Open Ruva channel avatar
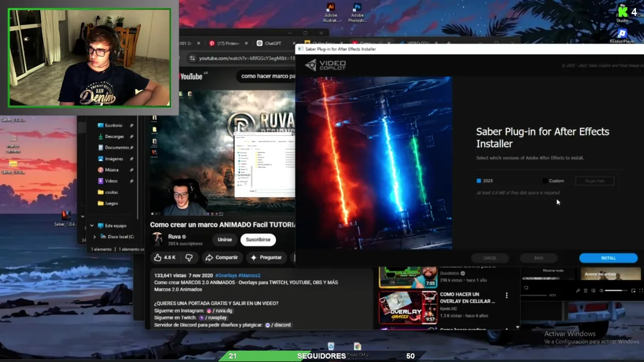The height and width of the screenshot is (362, 644). [x=158, y=239]
